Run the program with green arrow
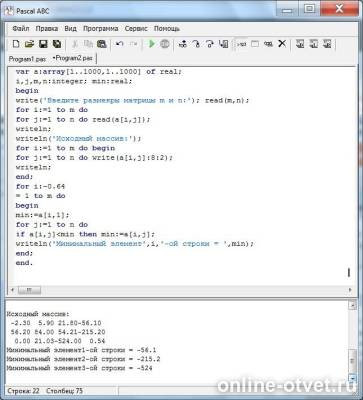363x400 pixels. (152, 44)
